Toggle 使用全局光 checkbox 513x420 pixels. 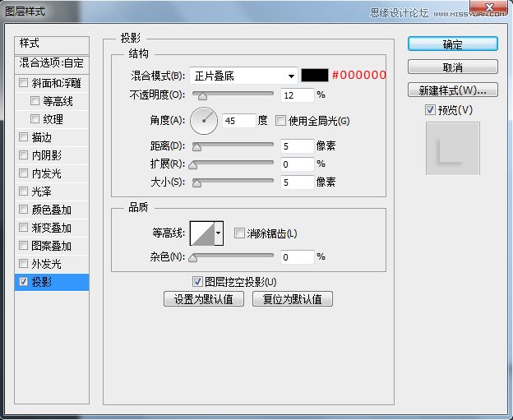click(280, 120)
